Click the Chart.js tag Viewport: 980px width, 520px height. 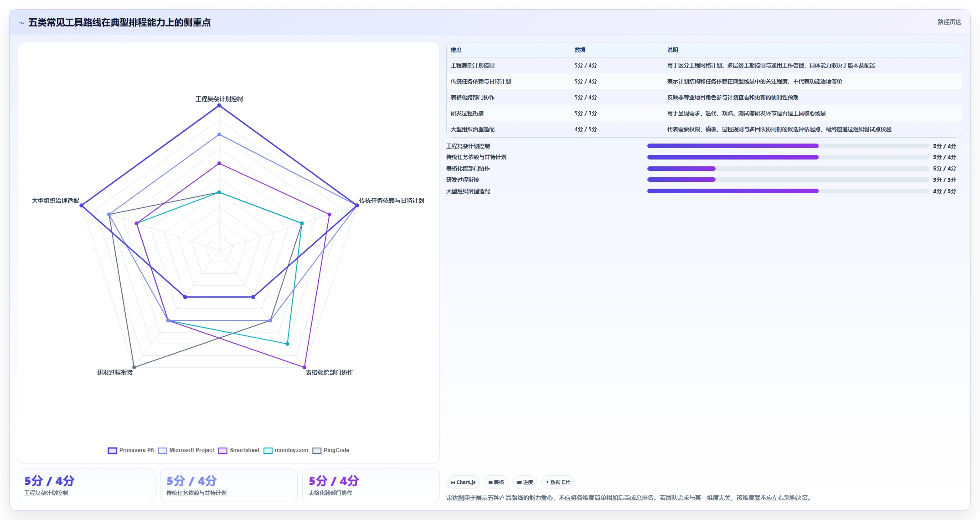tap(463, 482)
